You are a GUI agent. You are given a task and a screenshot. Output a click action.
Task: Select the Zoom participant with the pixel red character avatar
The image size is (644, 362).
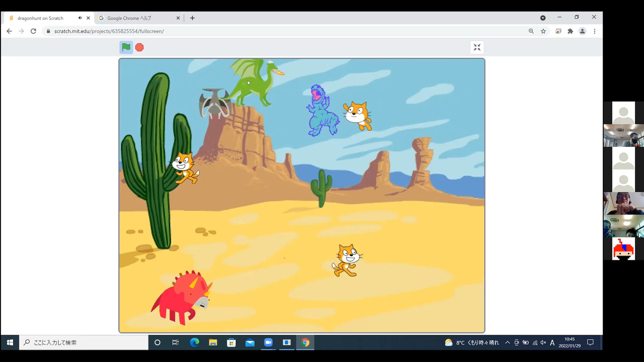[x=624, y=249]
